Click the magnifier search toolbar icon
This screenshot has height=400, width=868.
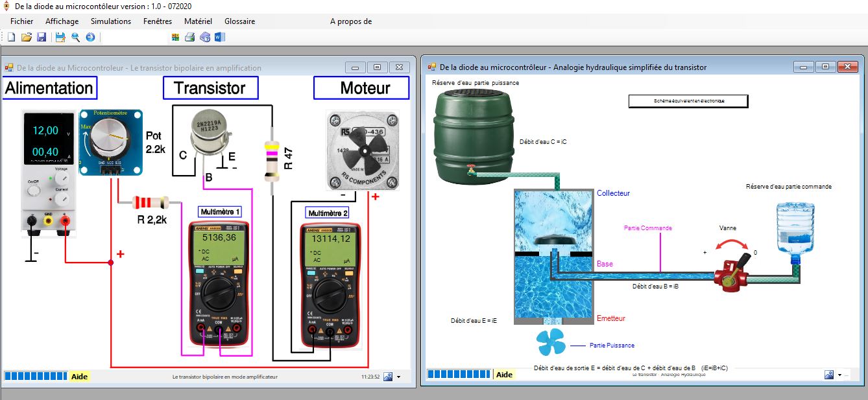(75, 37)
